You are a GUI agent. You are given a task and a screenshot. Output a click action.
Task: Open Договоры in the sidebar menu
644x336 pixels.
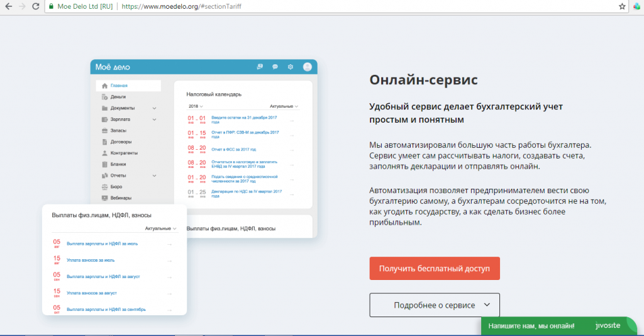(121, 142)
